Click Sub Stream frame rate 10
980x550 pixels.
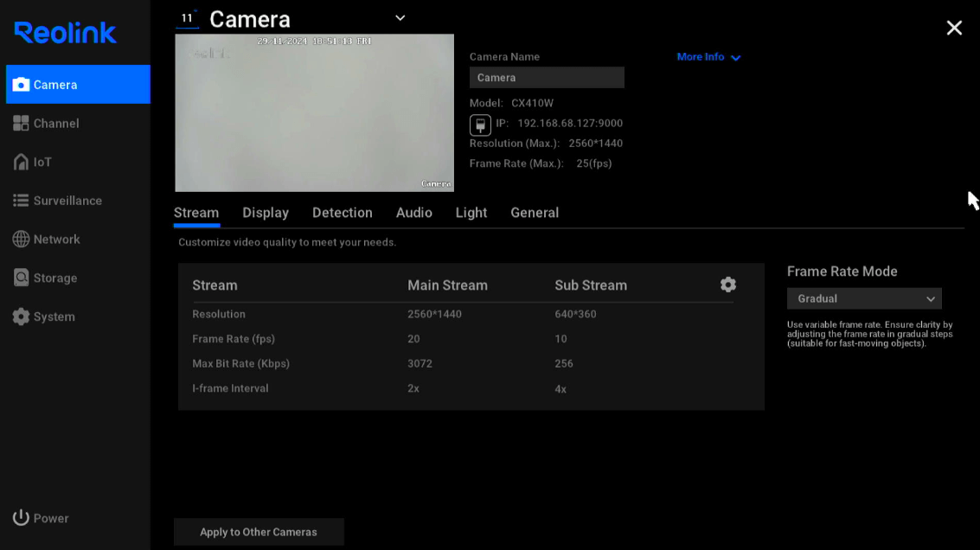point(560,339)
